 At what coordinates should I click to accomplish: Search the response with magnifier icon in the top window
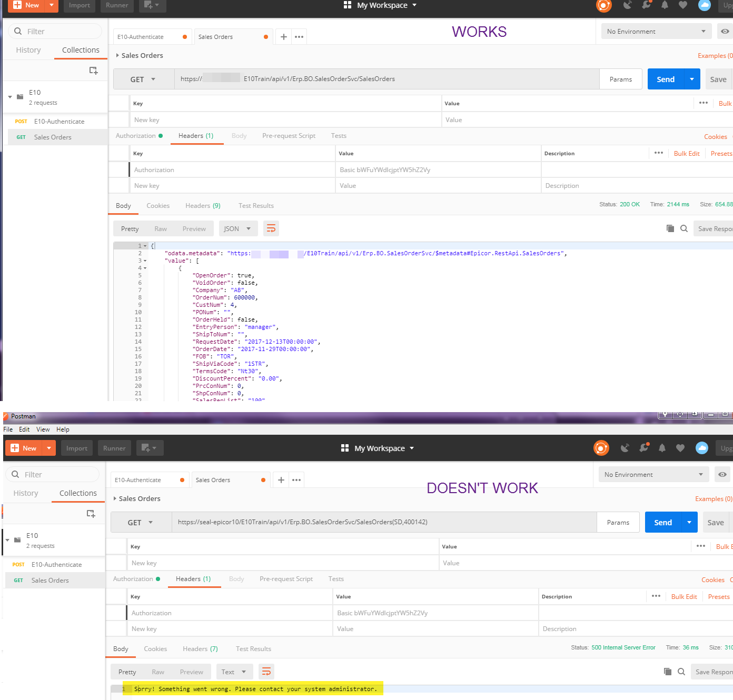point(684,228)
